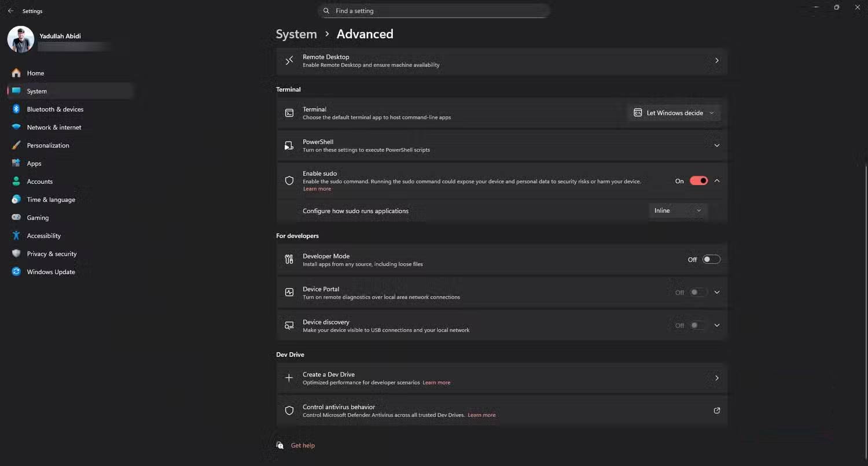Open the Inline sudo mode dropdown
The height and width of the screenshot is (466, 868).
click(x=678, y=211)
